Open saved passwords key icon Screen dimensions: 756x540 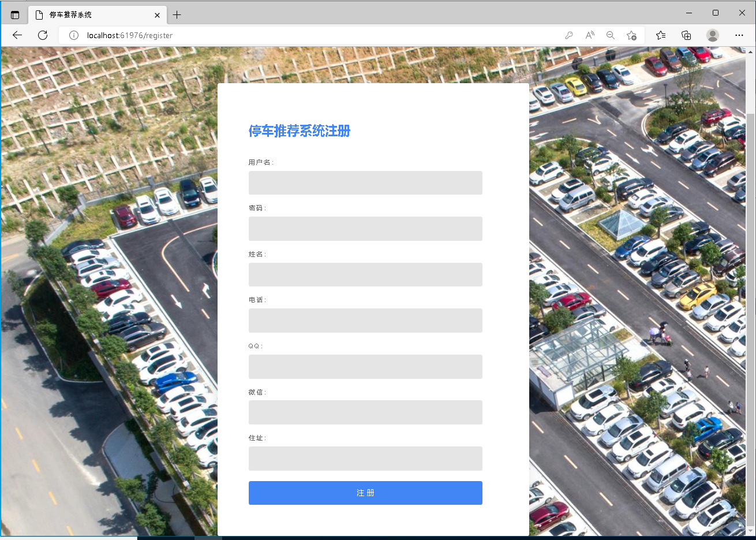(x=569, y=35)
